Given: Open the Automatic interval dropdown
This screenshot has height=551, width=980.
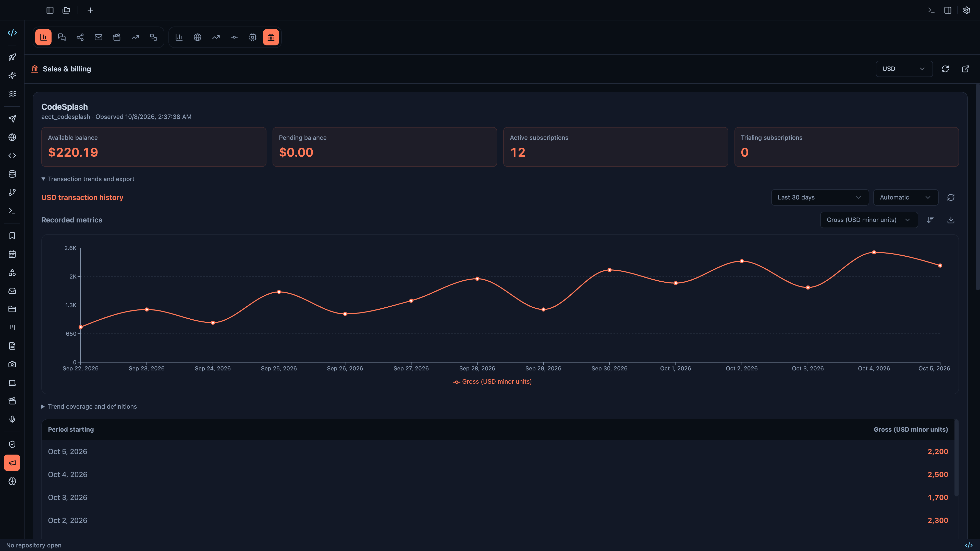Looking at the screenshot, I should [905, 197].
